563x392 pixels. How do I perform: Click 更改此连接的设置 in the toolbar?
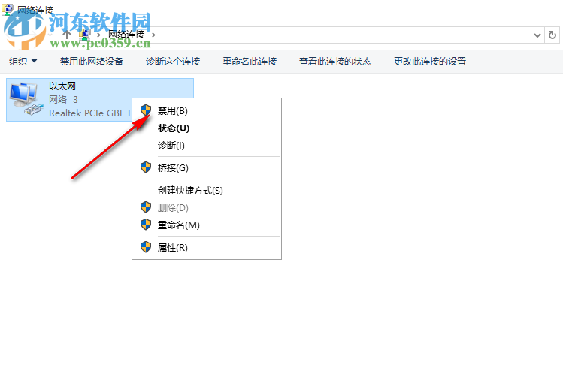430,62
